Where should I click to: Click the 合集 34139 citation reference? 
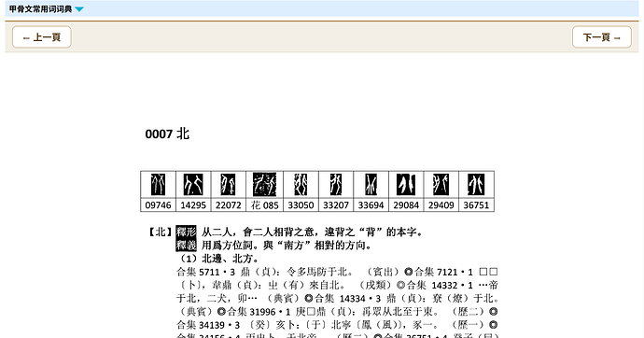(x=208, y=325)
